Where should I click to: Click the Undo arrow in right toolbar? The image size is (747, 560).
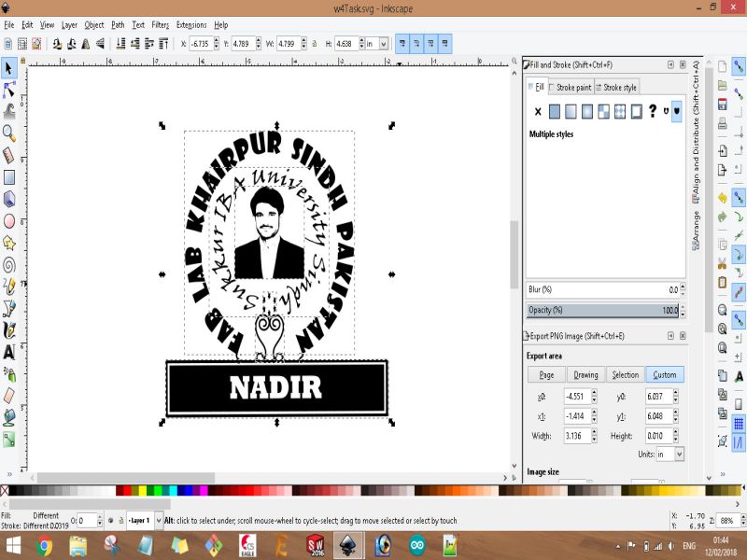pos(722,197)
